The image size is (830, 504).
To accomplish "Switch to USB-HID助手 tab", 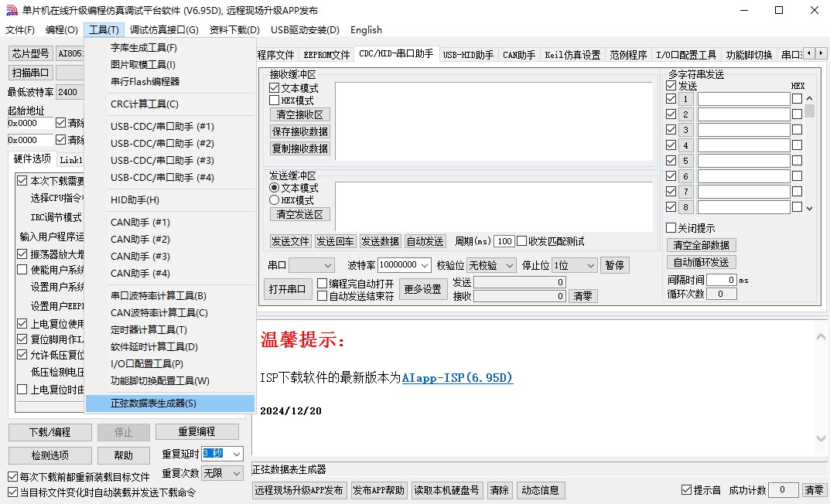I will (x=468, y=55).
